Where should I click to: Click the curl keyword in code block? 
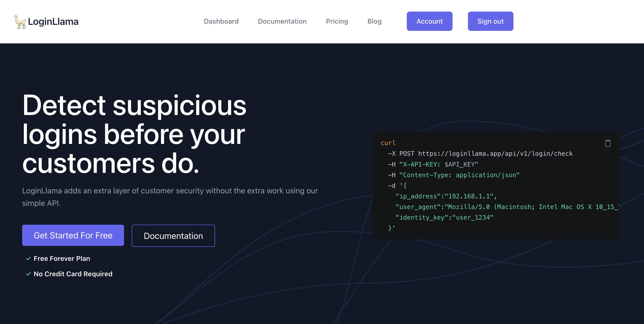click(388, 143)
